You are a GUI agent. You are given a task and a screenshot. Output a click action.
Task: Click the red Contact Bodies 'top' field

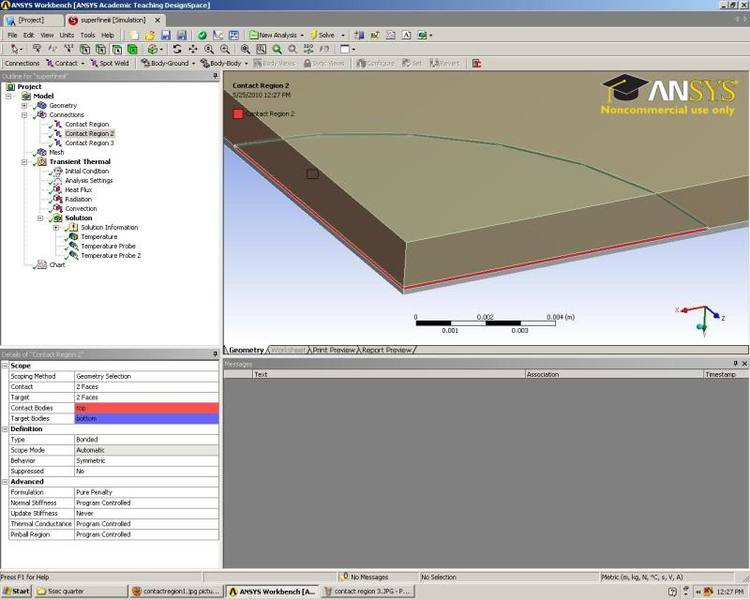146,408
